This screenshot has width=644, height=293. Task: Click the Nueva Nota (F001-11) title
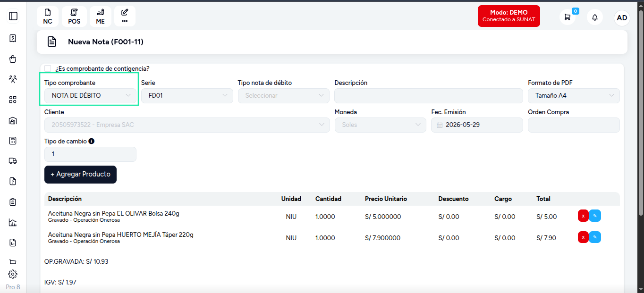(106, 42)
